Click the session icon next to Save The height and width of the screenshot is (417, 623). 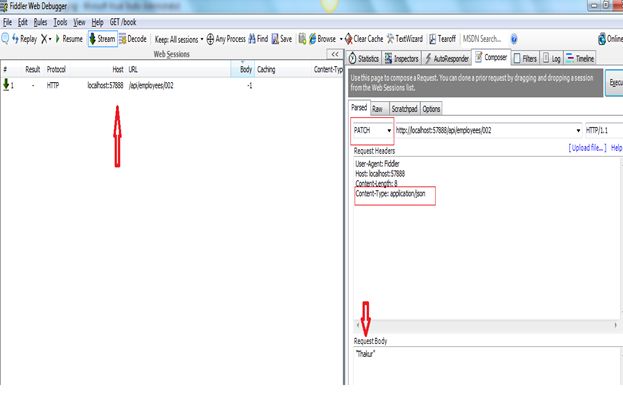[x=302, y=39]
